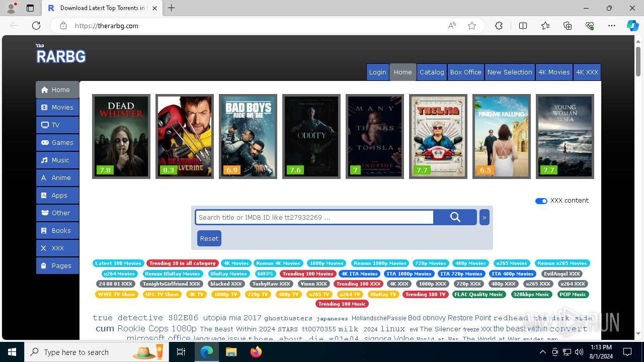This screenshot has width=644, height=362.
Task: Click the Latest 100 Movies tag
Action: click(118, 263)
